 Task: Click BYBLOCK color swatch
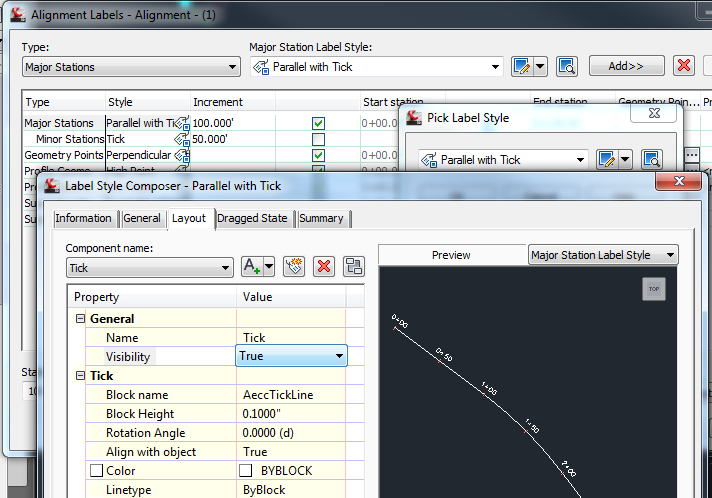(x=246, y=471)
